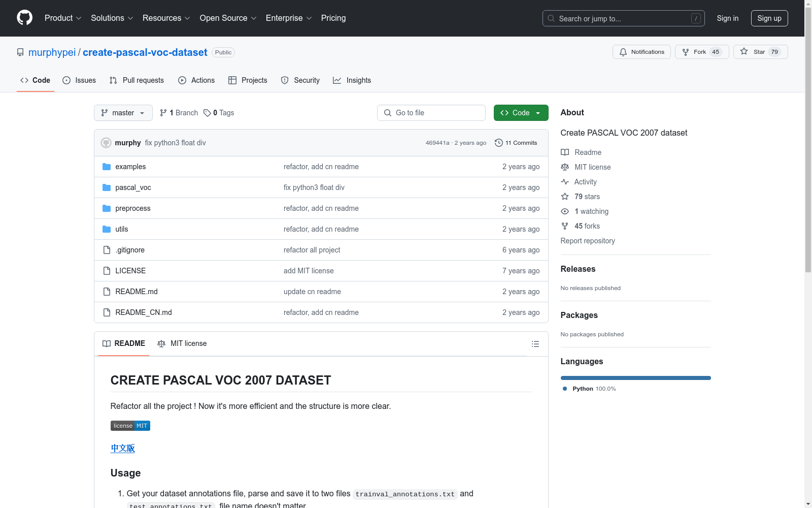The image size is (812, 508).
Task: Select the MIT license tab in the file viewer
Action: 182,343
